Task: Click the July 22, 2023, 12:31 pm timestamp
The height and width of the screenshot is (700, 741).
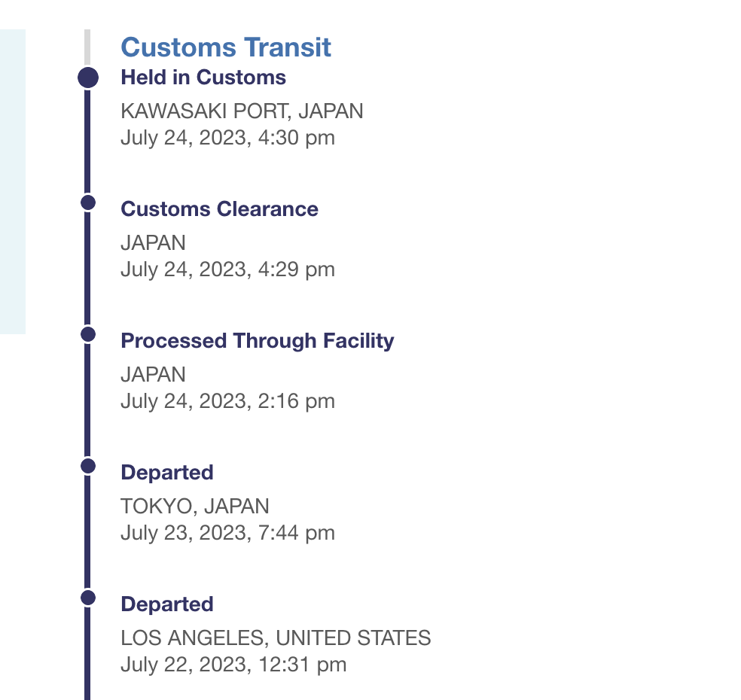Action: pos(233,665)
